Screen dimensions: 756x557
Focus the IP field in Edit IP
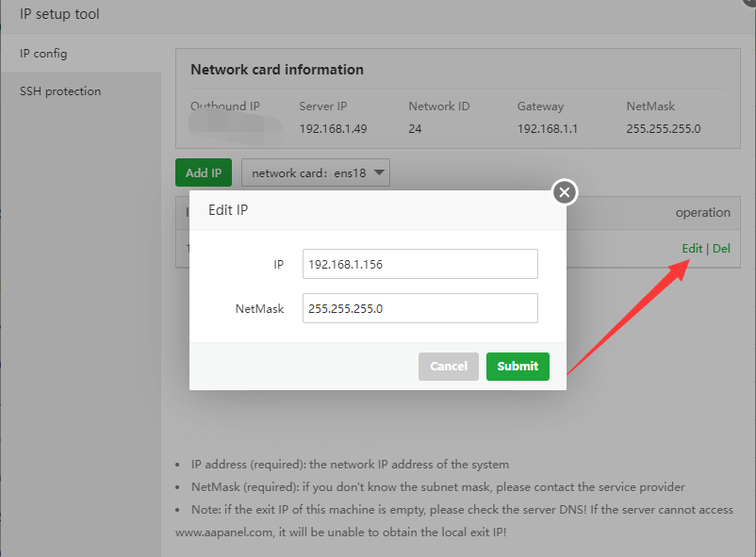pos(419,265)
